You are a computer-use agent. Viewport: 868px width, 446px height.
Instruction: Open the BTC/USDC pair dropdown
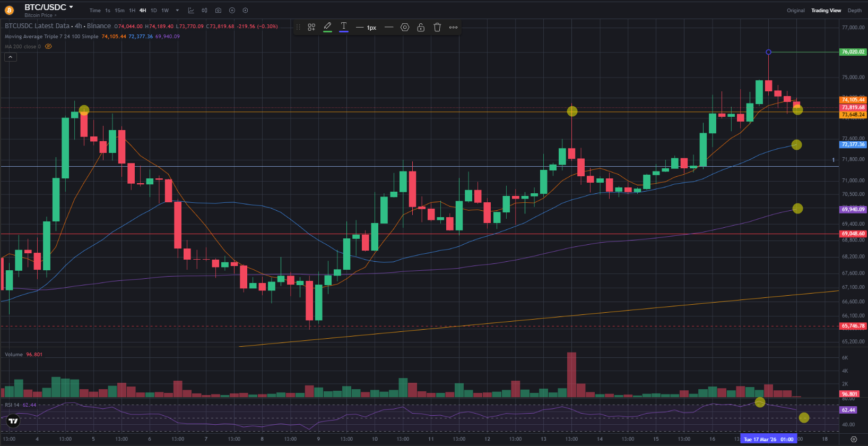click(71, 7)
